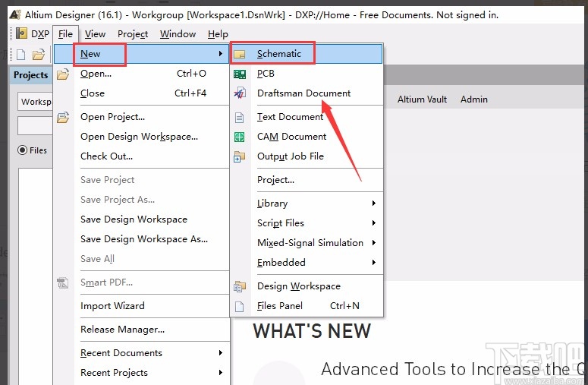Open the Window menu
The image size is (588, 385).
pyautogui.click(x=178, y=34)
